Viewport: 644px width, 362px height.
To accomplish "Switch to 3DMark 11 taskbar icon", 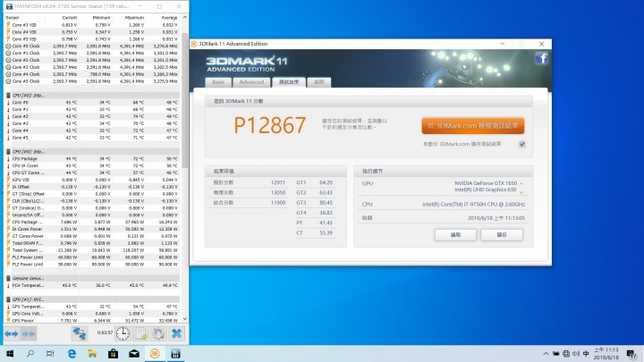I will [155, 353].
